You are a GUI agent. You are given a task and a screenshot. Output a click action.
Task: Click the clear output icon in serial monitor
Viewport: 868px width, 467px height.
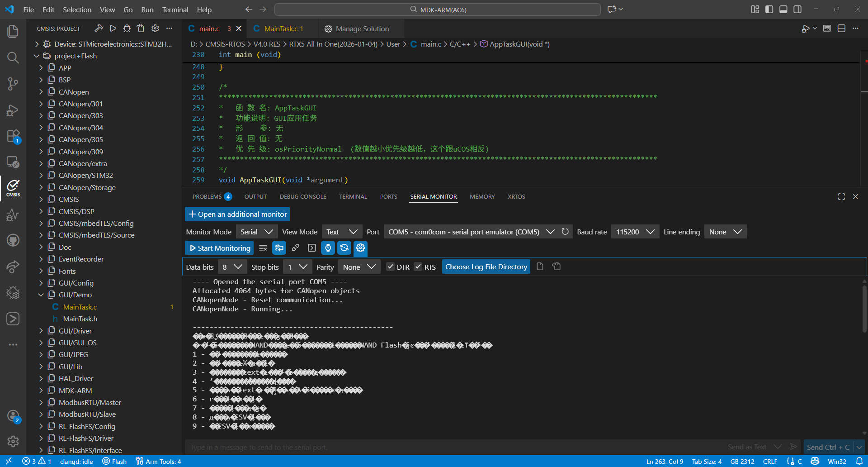[263, 248]
